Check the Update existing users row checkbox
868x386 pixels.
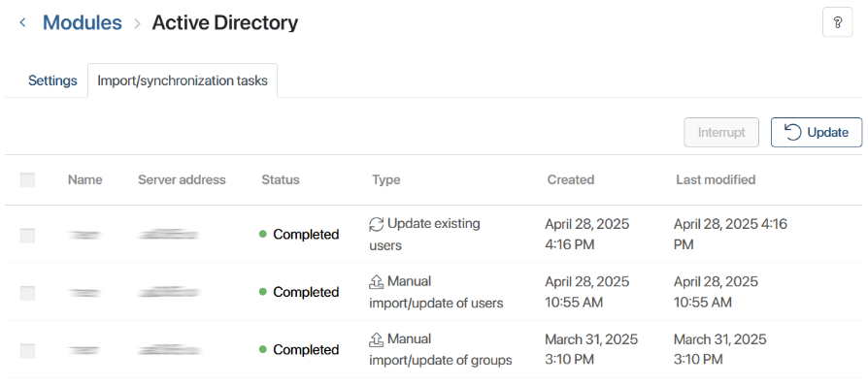[28, 236]
